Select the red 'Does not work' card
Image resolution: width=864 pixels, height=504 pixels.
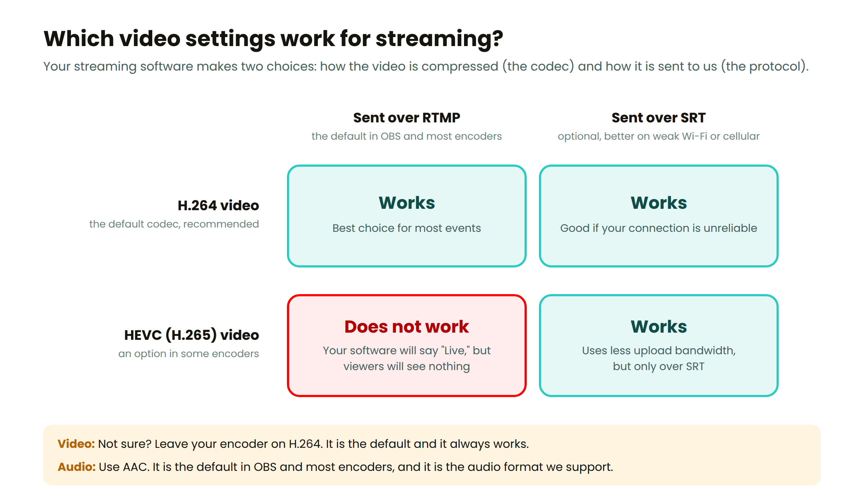click(x=406, y=346)
